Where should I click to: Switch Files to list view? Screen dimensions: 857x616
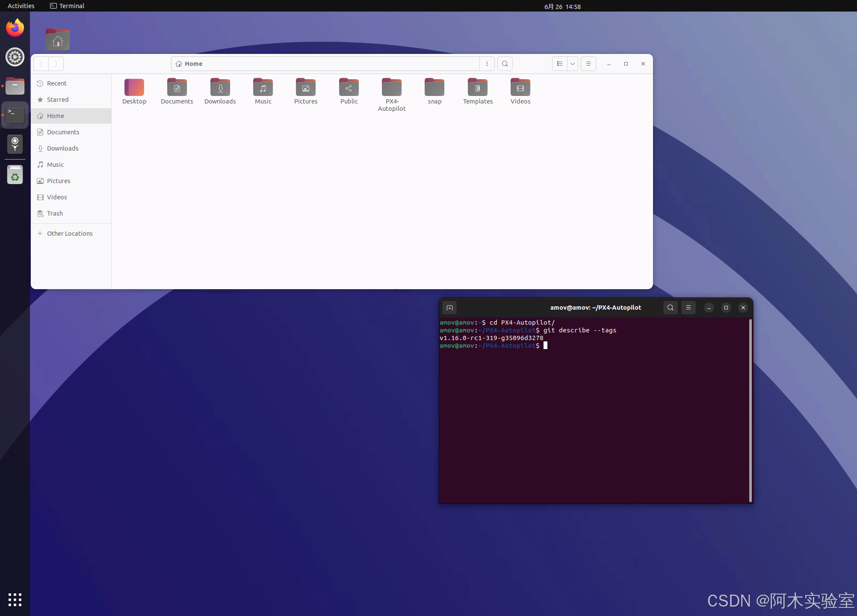click(560, 64)
